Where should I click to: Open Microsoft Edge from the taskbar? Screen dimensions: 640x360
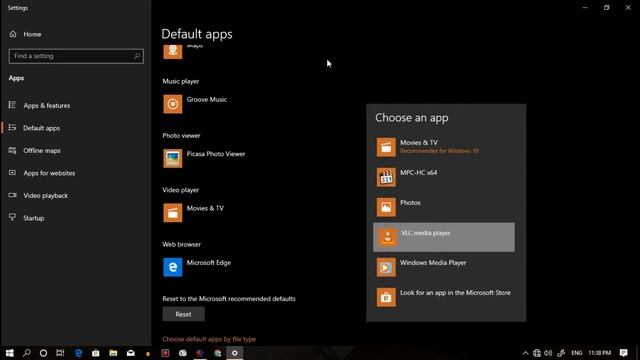[78, 353]
